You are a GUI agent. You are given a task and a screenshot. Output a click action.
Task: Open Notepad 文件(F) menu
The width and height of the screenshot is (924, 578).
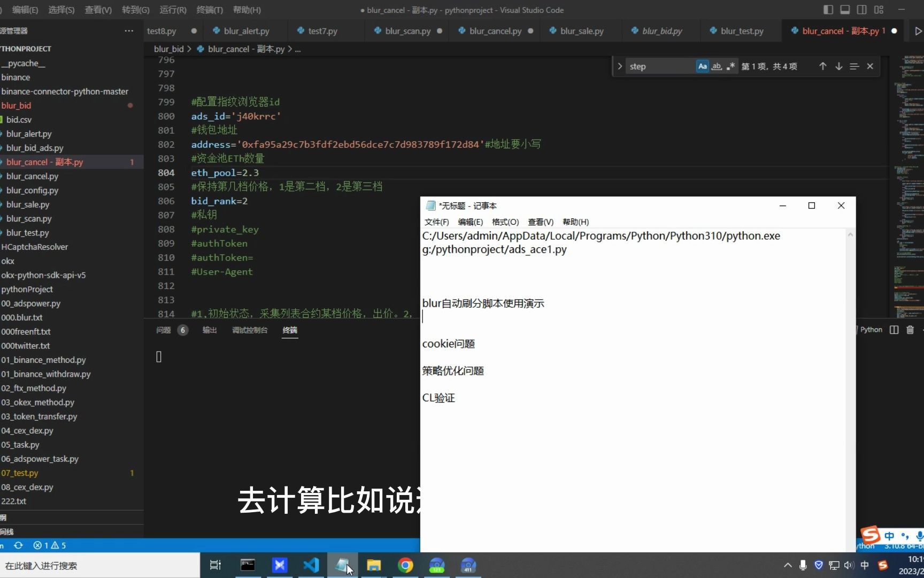[436, 222]
